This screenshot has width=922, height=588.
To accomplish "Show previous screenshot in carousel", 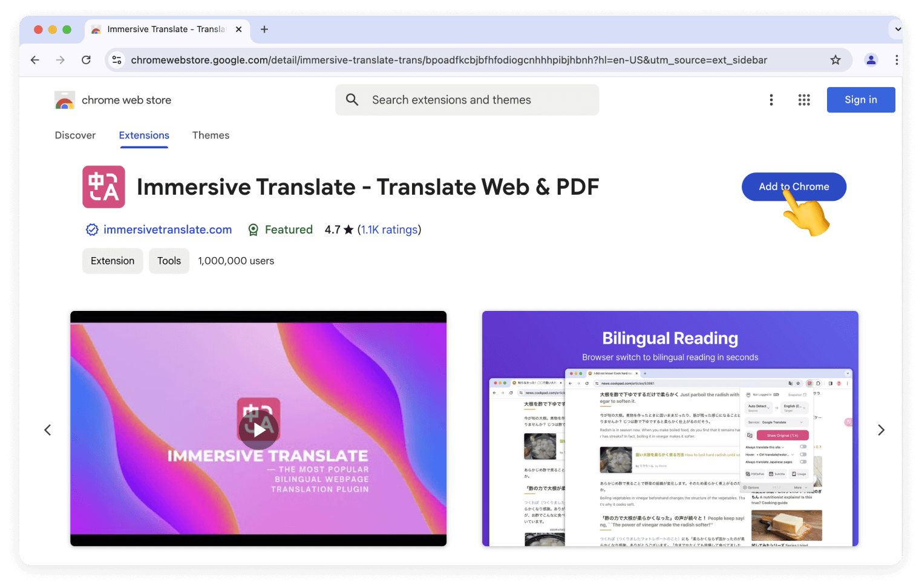I will coord(48,430).
